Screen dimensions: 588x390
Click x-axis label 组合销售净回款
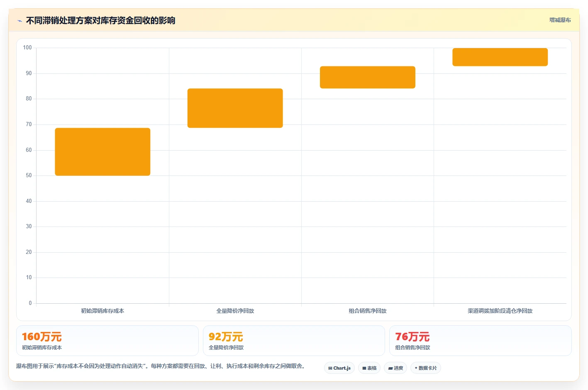[x=368, y=311]
